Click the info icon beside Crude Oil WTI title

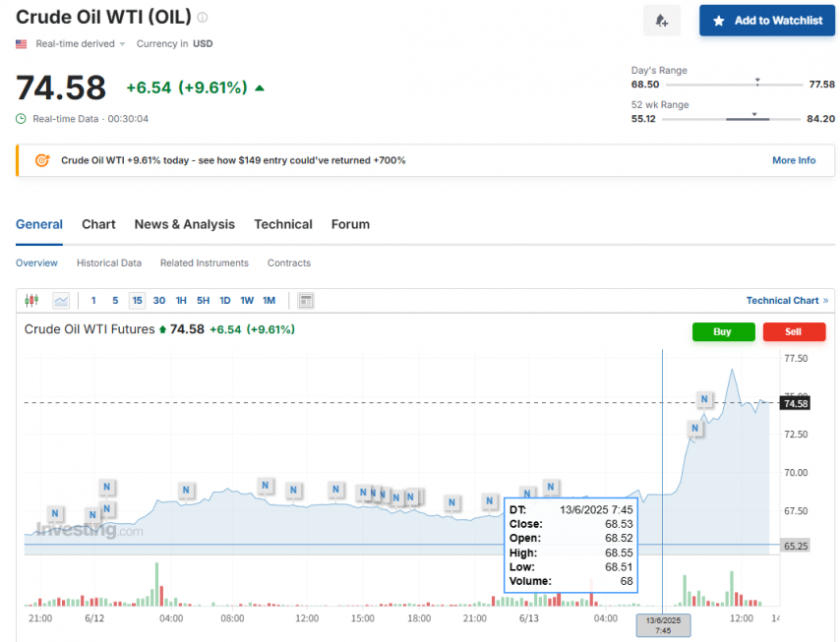[x=203, y=18]
